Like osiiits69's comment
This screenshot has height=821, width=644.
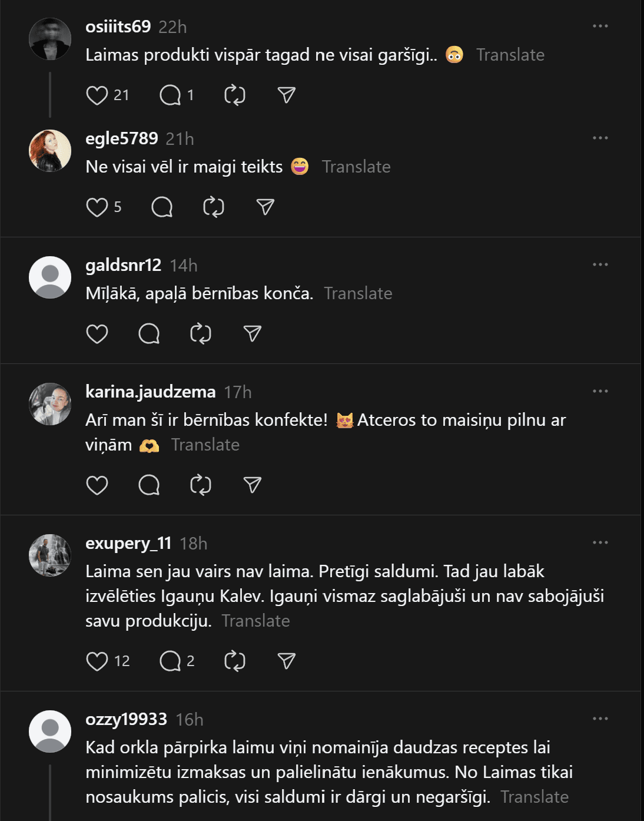[97, 95]
